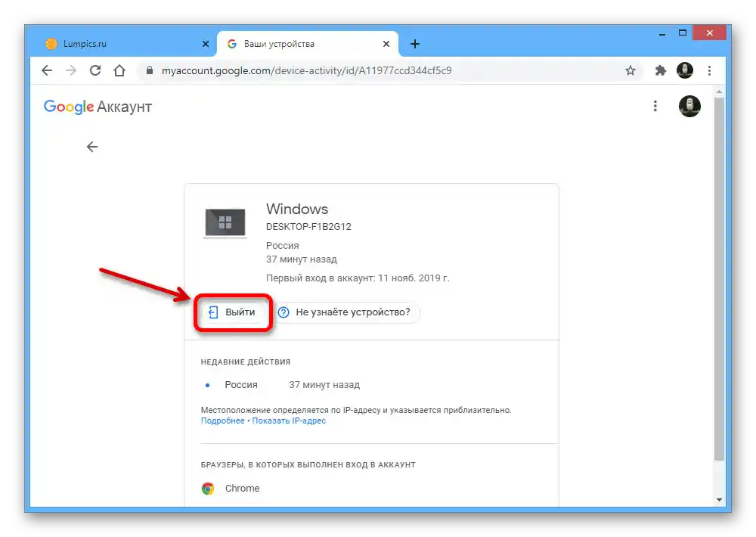Click the Chrome browser icon in list
This screenshot has height=537, width=756.
[208, 489]
